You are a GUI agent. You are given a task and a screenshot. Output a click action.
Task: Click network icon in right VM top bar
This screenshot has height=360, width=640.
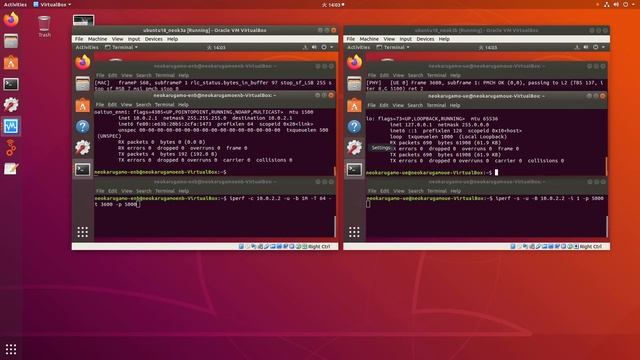pos(577,47)
